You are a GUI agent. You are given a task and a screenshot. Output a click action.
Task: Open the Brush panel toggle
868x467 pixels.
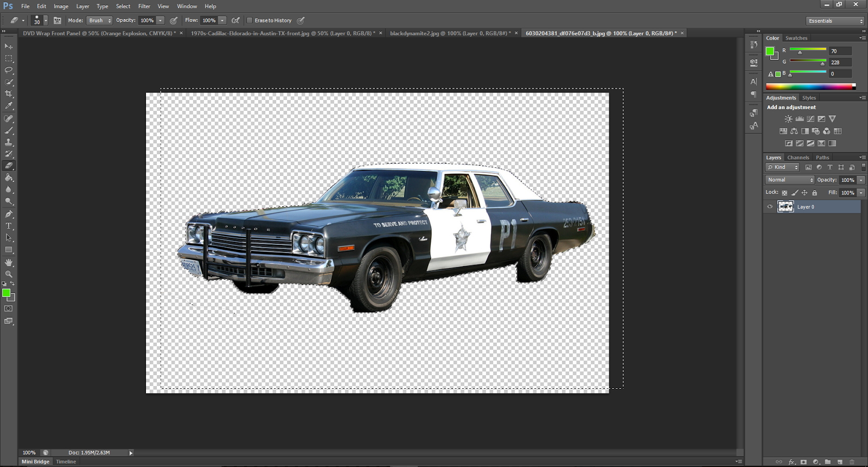(x=58, y=20)
